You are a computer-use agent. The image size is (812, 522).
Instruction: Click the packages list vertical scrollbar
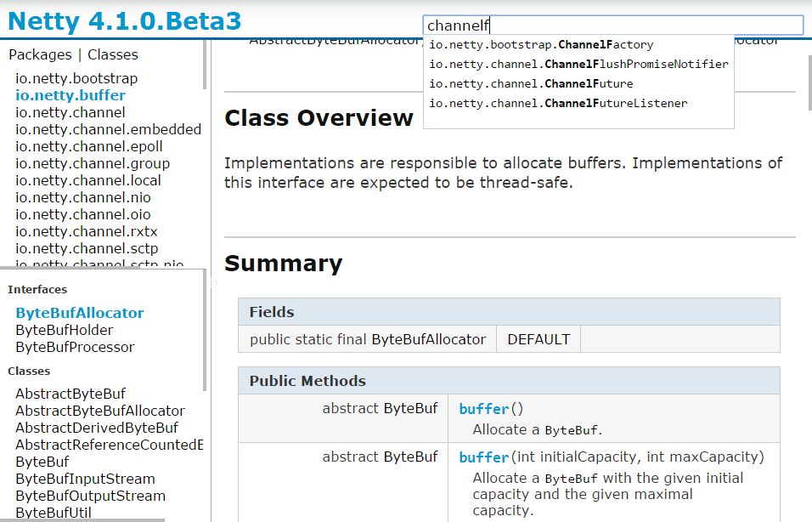pos(205,65)
